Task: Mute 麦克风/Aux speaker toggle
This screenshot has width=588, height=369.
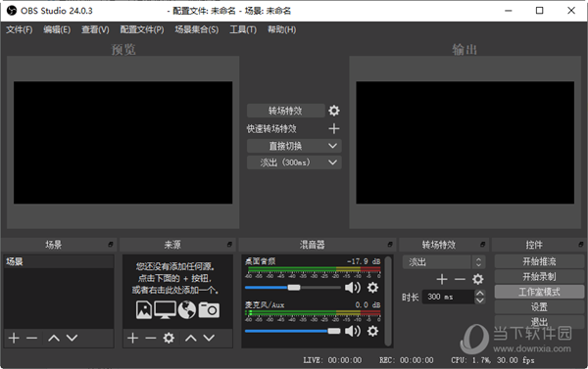Action: (353, 331)
